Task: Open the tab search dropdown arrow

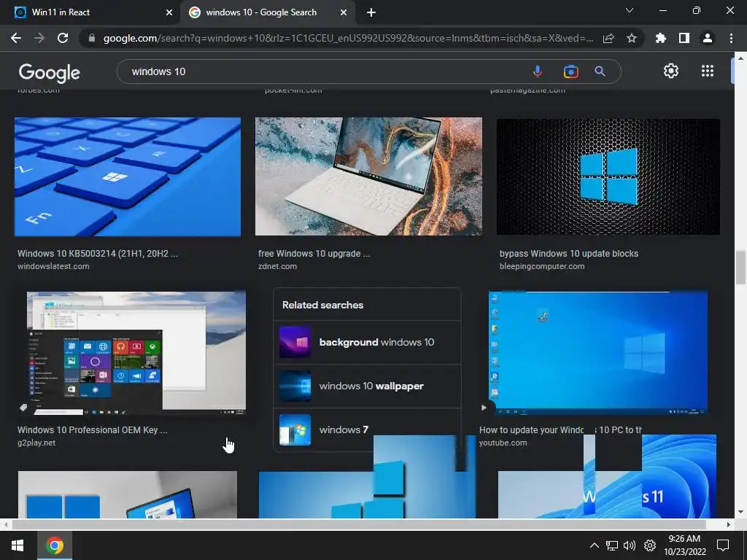Action: click(630, 10)
